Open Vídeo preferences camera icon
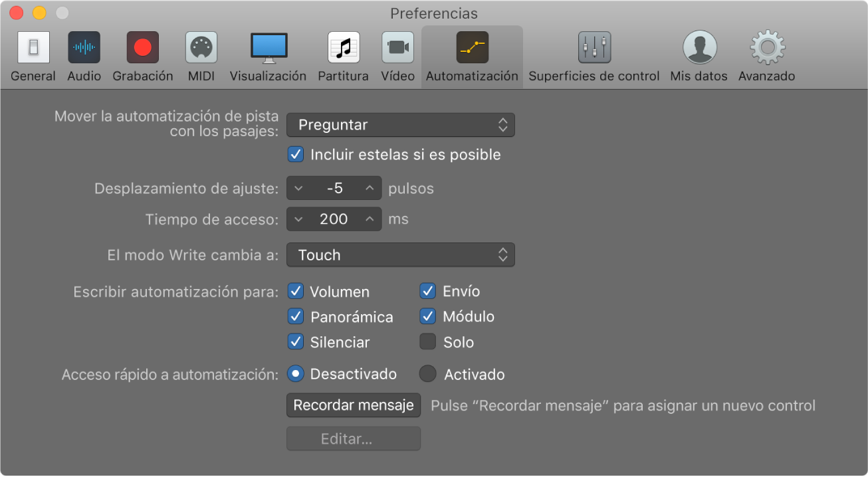Viewport: 868px width, 477px height. pyautogui.click(x=397, y=48)
